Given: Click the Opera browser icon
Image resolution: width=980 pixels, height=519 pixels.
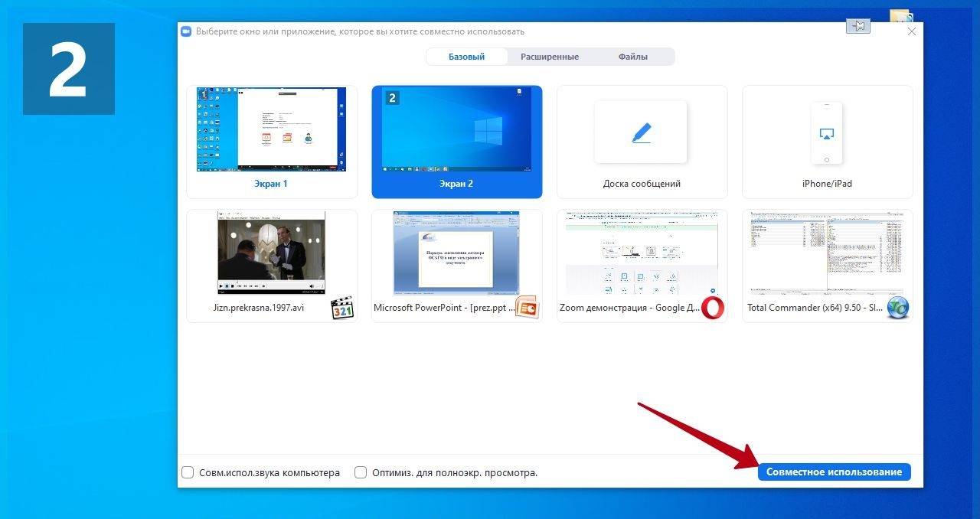Looking at the screenshot, I should 712,308.
